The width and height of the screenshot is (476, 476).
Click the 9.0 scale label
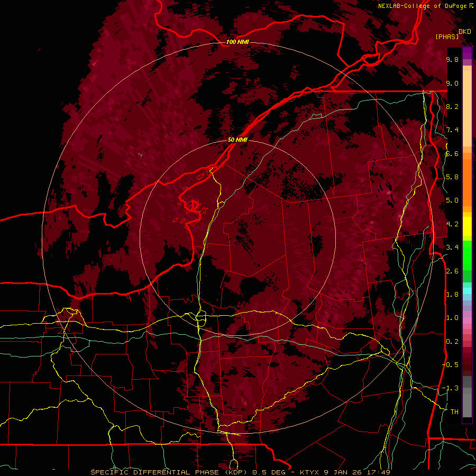coord(452,83)
